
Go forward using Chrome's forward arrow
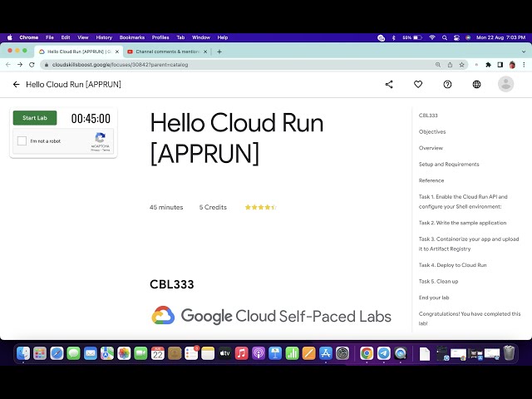[x=20, y=65]
